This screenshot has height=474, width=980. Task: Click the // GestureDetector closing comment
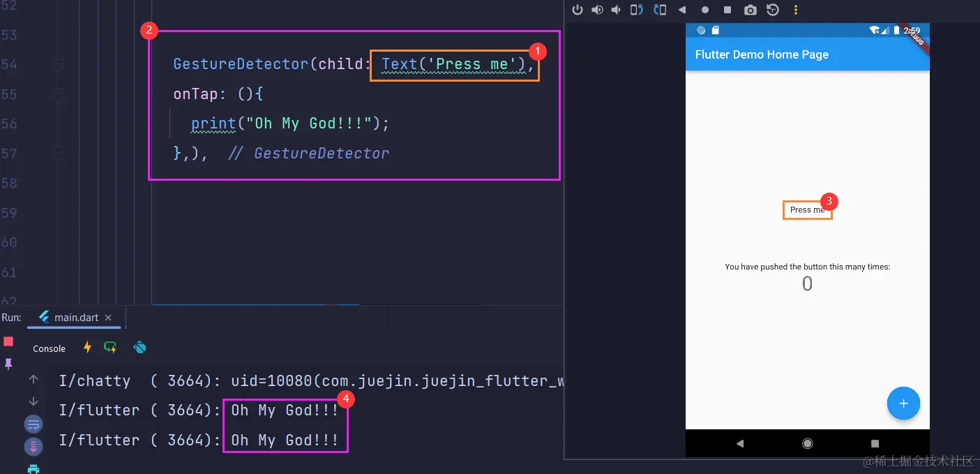pos(309,153)
